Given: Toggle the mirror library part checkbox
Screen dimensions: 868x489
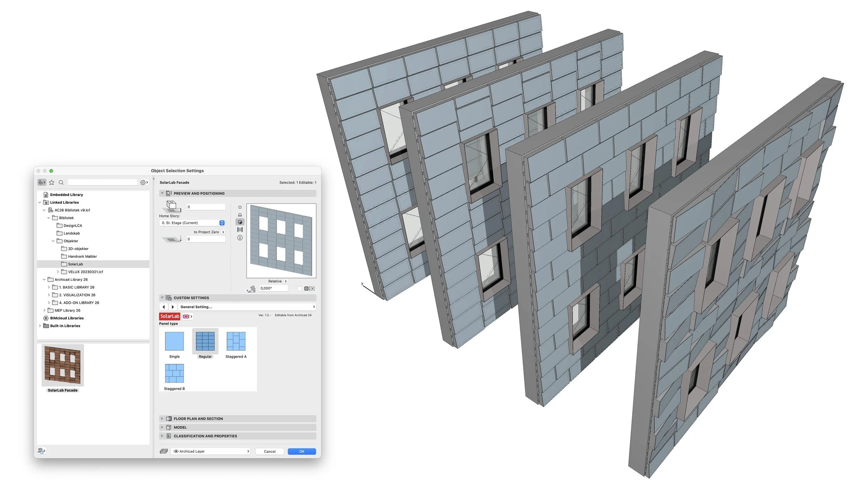Looking at the screenshot, I should pos(300,288).
